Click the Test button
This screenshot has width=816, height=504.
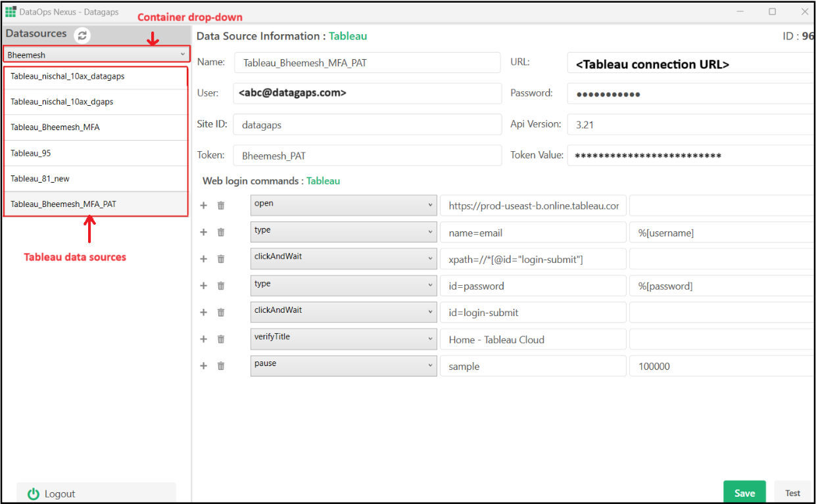[792, 493]
